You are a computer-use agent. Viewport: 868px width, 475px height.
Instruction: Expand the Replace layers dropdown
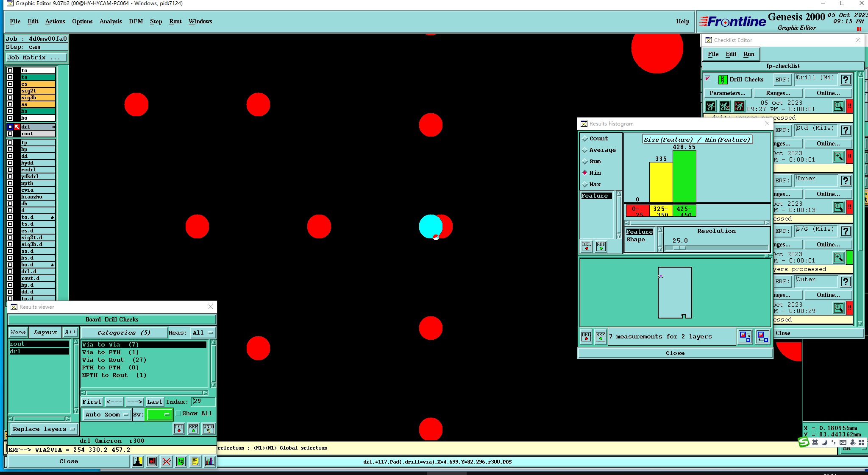click(44, 429)
